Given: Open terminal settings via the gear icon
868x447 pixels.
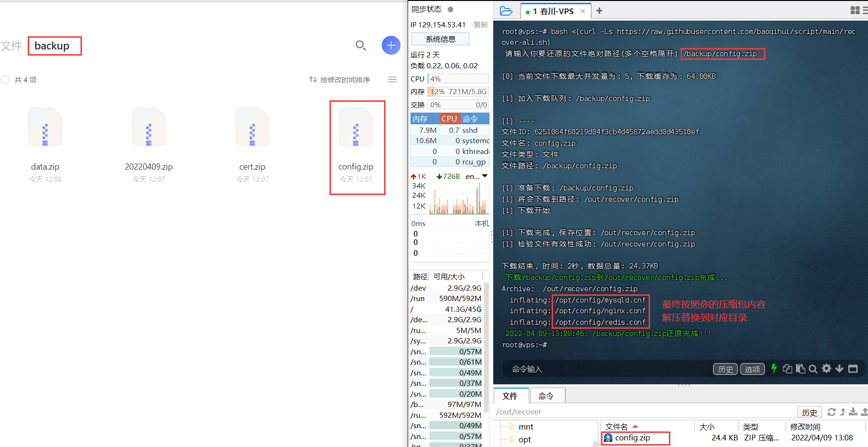Looking at the screenshot, I should pos(826,368).
